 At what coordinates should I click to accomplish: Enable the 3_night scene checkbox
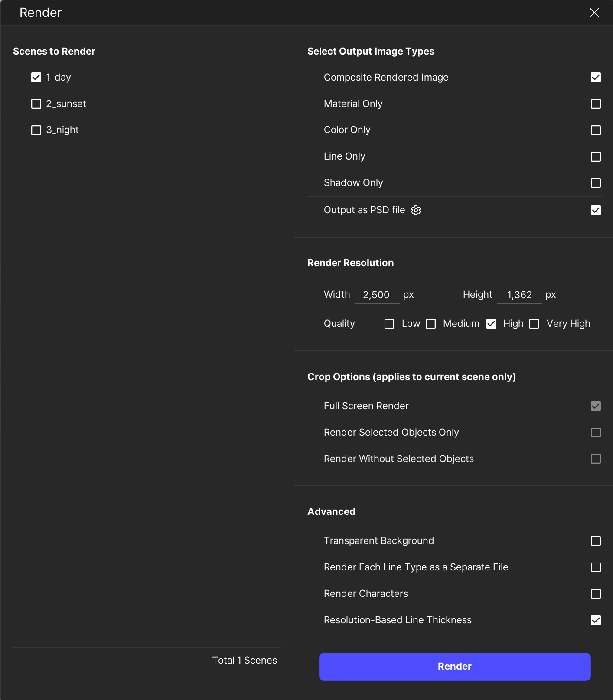pyautogui.click(x=36, y=130)
